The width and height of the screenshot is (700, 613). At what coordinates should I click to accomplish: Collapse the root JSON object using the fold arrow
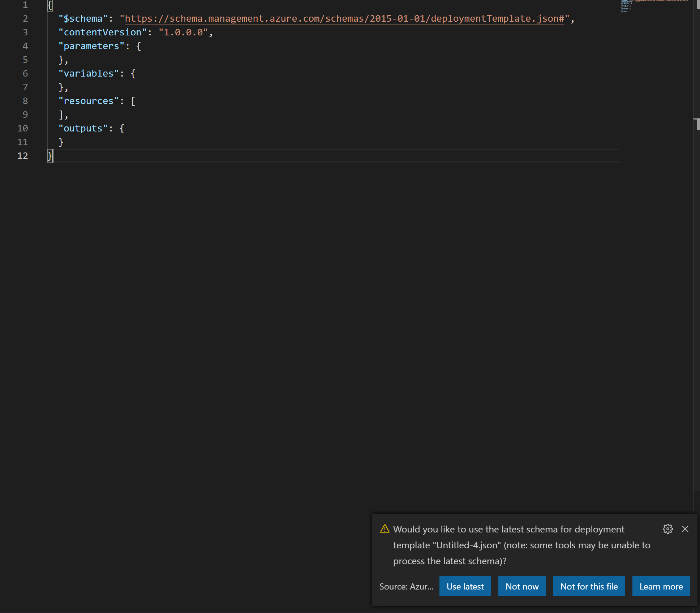click(39, 5)
